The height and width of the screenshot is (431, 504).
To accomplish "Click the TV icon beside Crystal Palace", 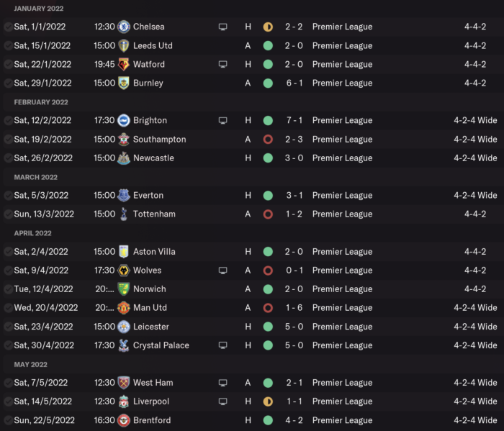I will 222,345.
